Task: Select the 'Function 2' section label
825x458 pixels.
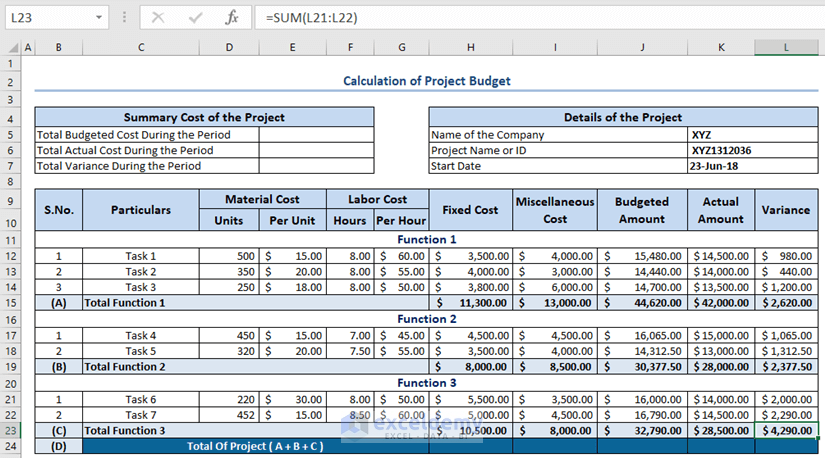Action: pos(427,319)
